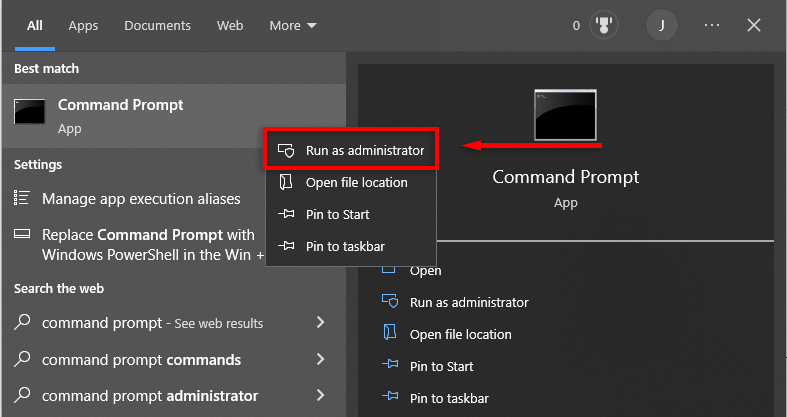Open the user account avatar J
The width and height of the screenshot is (787, 417).
point(661,26)
